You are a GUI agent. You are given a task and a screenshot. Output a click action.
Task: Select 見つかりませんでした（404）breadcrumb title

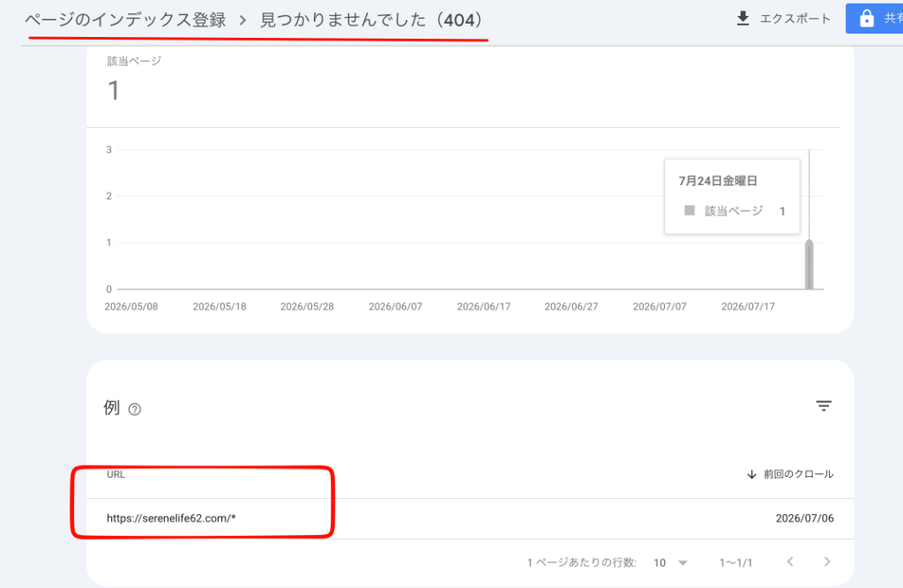tap(371, 20)
